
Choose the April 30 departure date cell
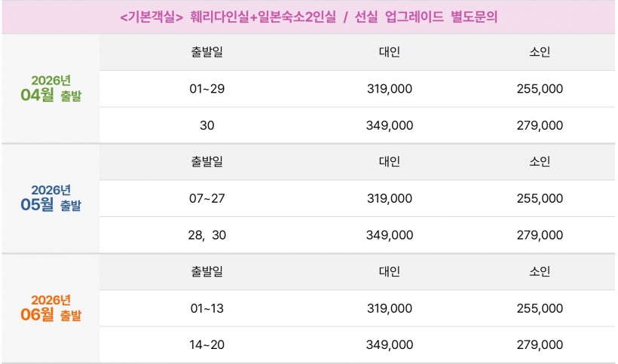207,125
